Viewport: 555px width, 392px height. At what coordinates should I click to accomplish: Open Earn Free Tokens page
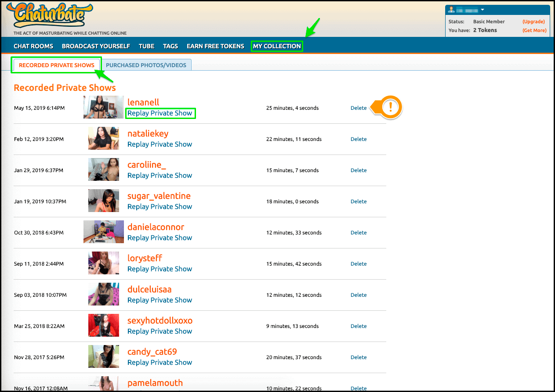click(215, 46)
